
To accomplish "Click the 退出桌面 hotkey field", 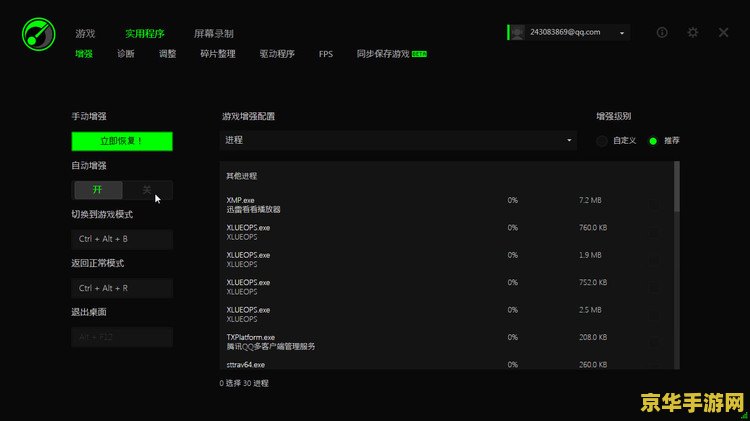I will pos(122,337).
